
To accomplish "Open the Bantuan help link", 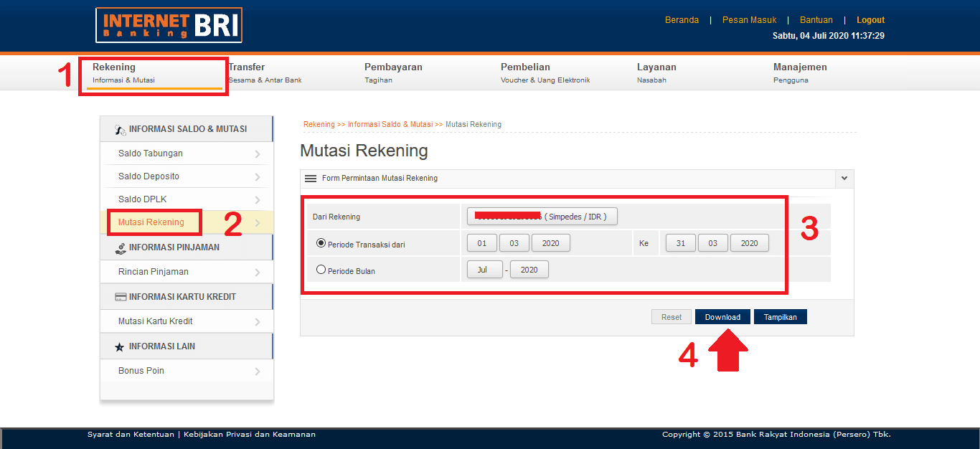I will [x=816, y=20].
